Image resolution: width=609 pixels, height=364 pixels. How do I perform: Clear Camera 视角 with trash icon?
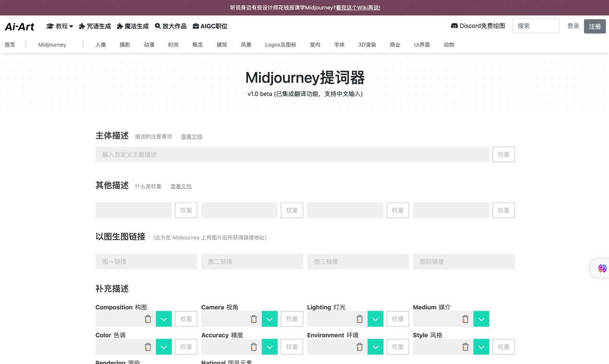[x=254, y=319]
